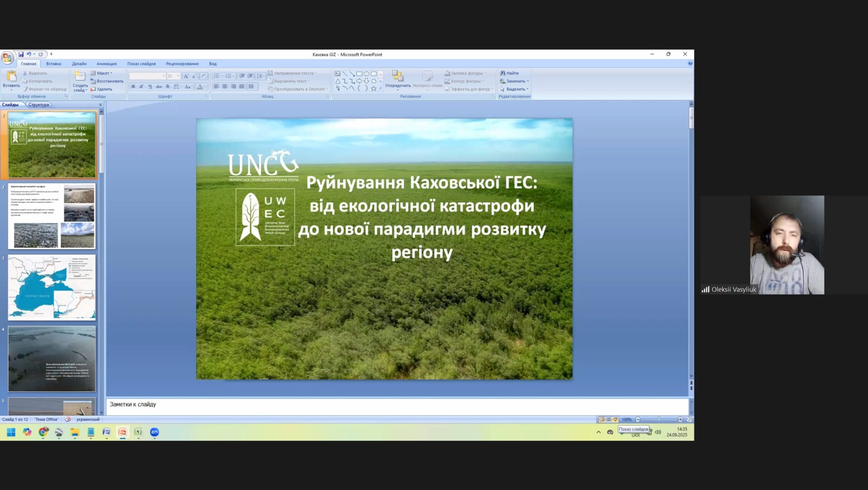Switch to the Вставка ribbon tab
This screenshot has width=868, height=490.
pyautogui.click(x=53, y=64)
